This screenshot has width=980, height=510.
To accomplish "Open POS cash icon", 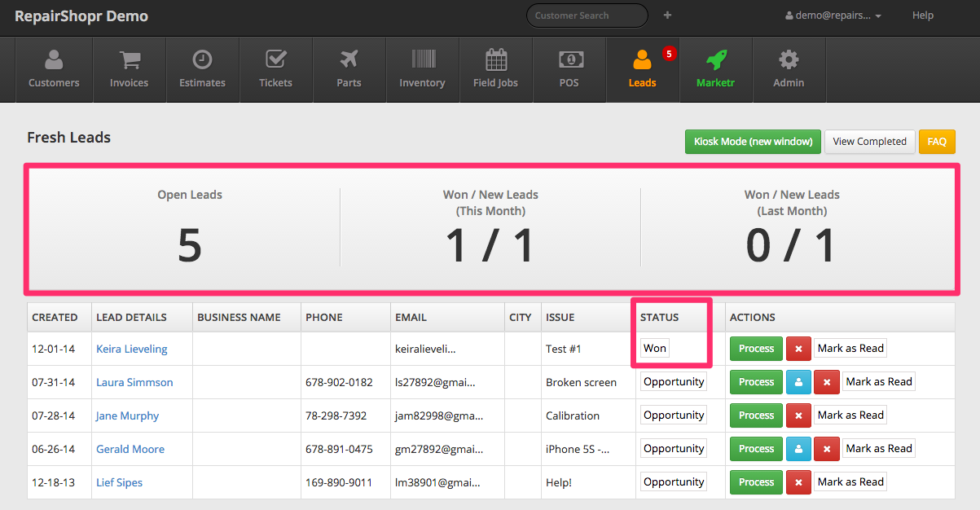I will [569, 60].
